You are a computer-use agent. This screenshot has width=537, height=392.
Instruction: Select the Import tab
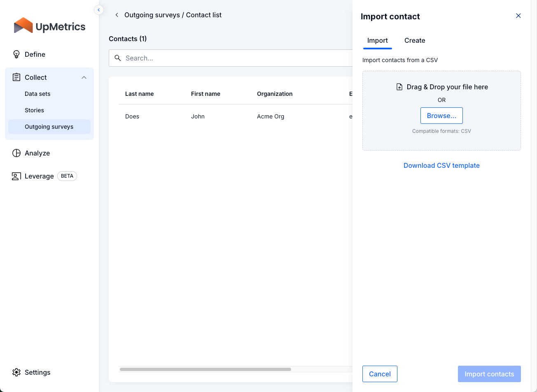(x=377, y=40)
